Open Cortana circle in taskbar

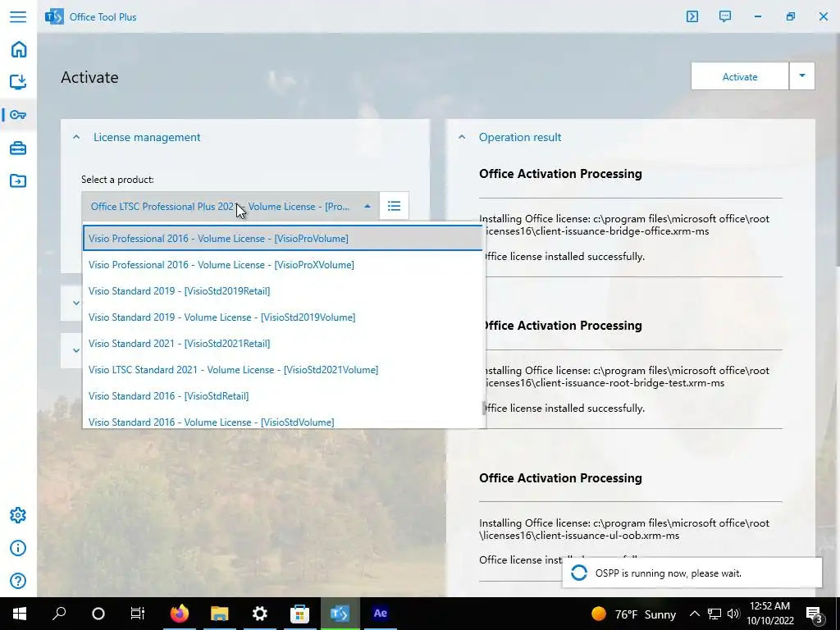pos(98,614)
